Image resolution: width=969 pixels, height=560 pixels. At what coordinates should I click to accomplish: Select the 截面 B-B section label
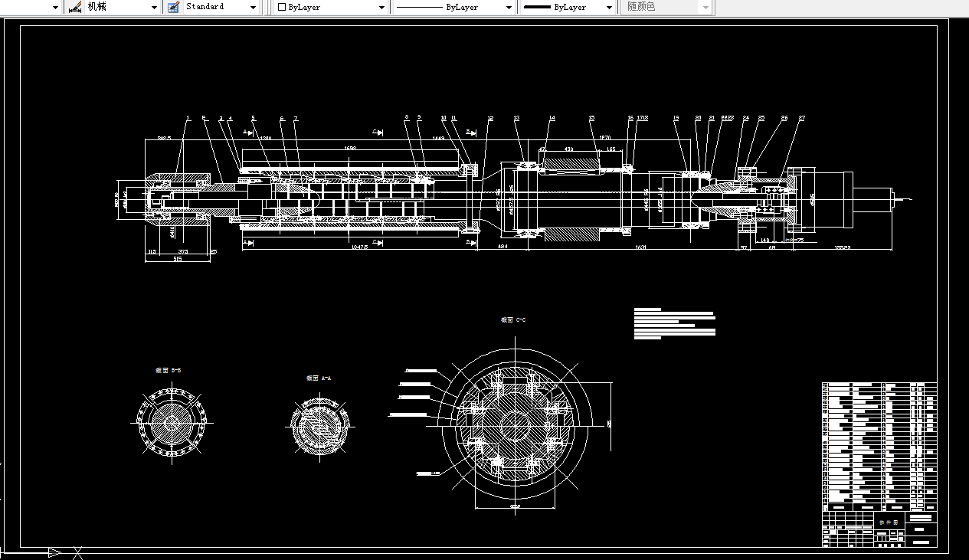click(169, 370)
